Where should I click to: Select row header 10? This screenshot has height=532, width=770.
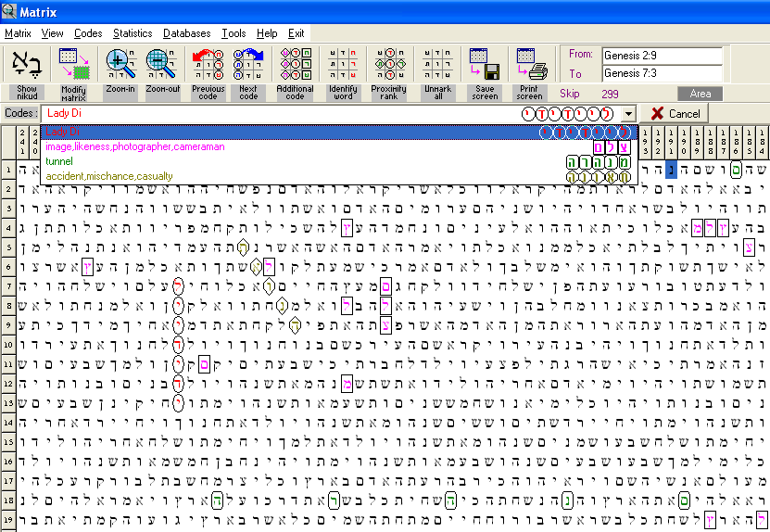(8, 345)
